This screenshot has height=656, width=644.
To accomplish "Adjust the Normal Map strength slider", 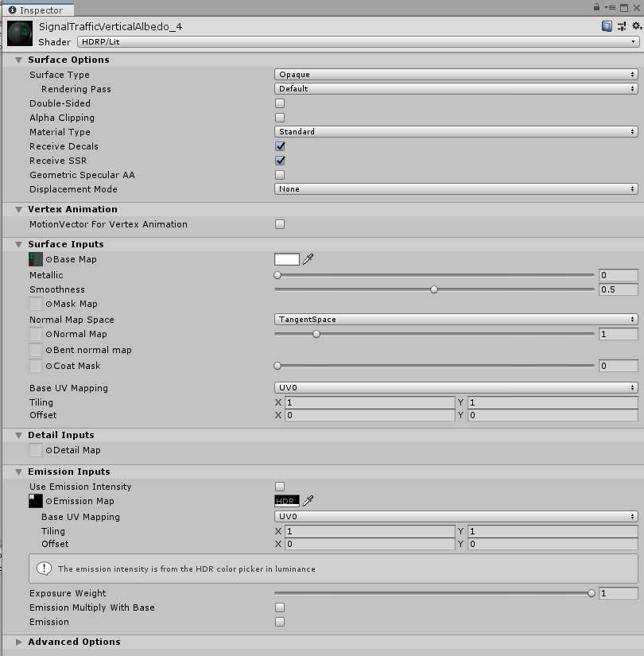I will point(434,334).
